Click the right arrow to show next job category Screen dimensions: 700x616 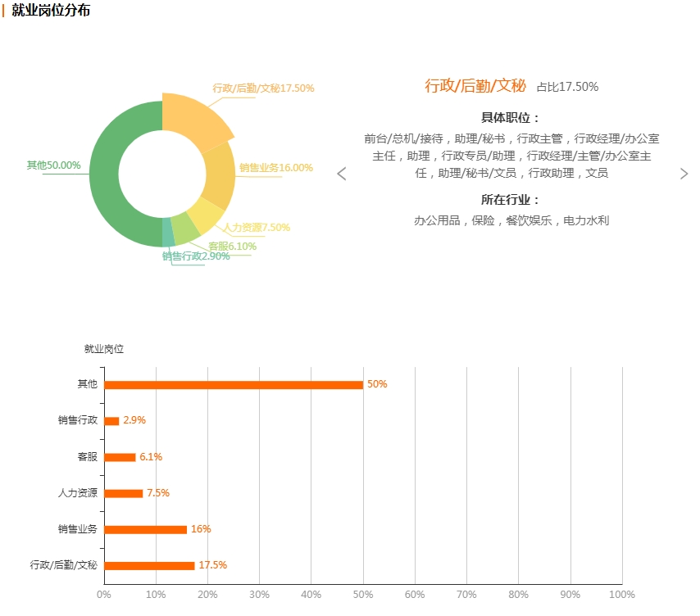(x=684, y=174)
